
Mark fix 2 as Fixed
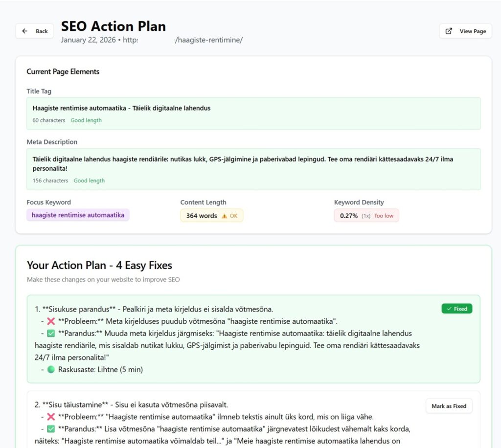coord(448,405)
